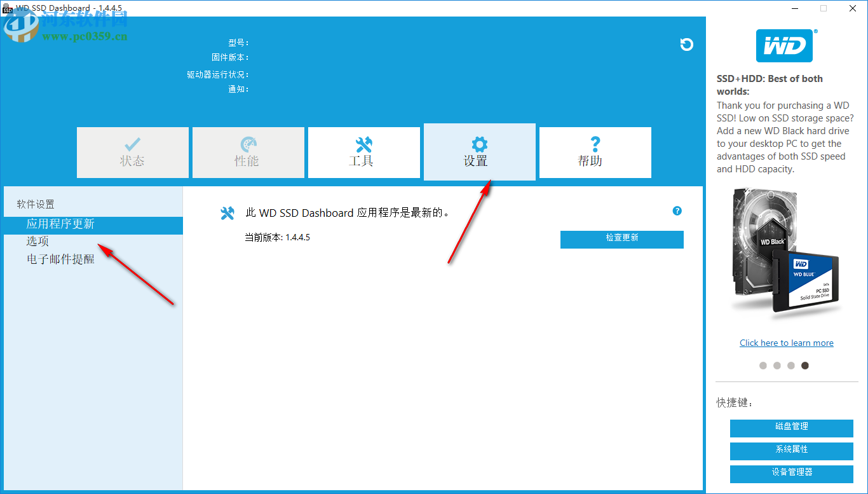Click the WD logo in the sidebar
868x494 pixels.
(786, 45)
